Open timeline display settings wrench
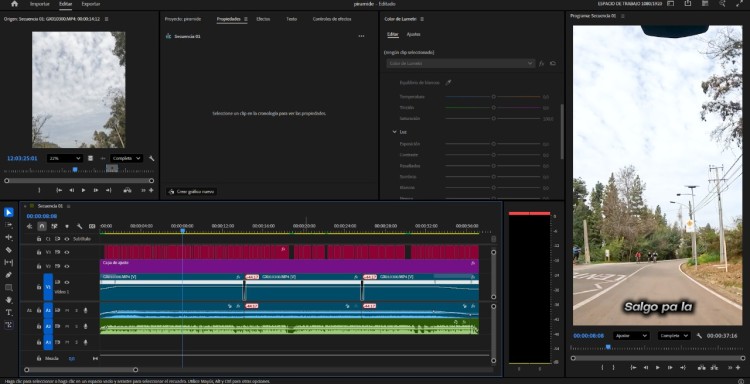The height and width of the screenshot is (384, 750). pyautogui.click(x=79, y=226)
